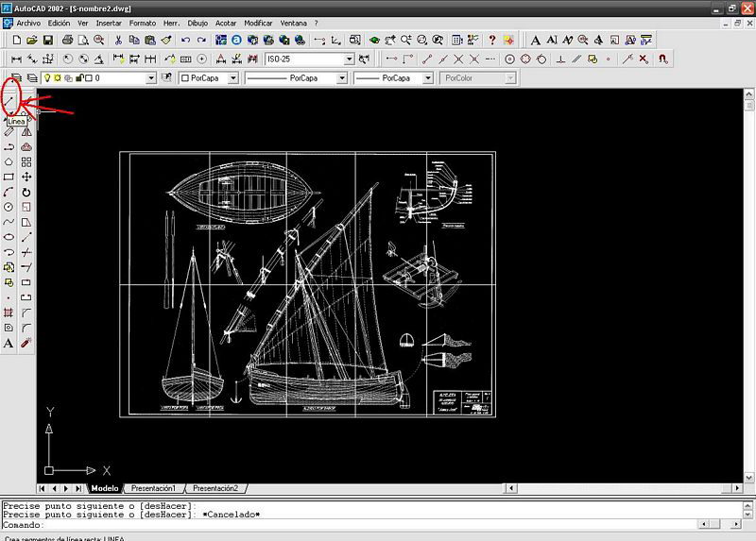Select the Multiline Text A tool
The height and width of the screenshot is (541, 756).
pyautogui.click(x=9, y=343)
